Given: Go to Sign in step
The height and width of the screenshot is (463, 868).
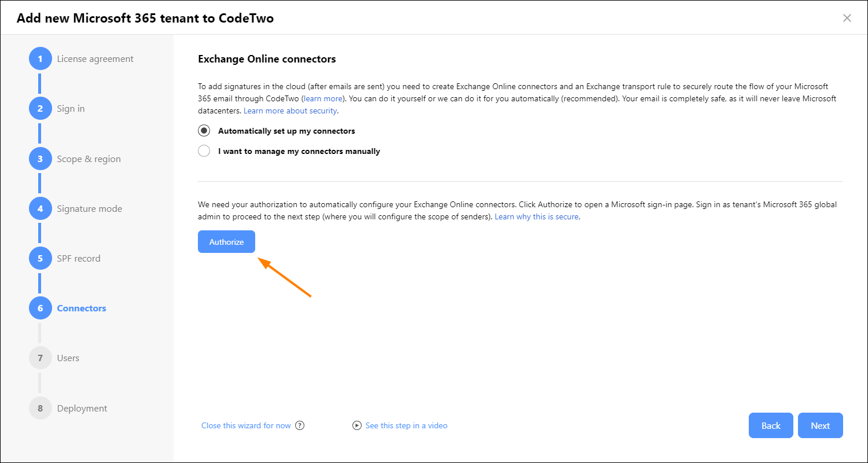Looking at the screenshot, I should (x=71, y=109).
